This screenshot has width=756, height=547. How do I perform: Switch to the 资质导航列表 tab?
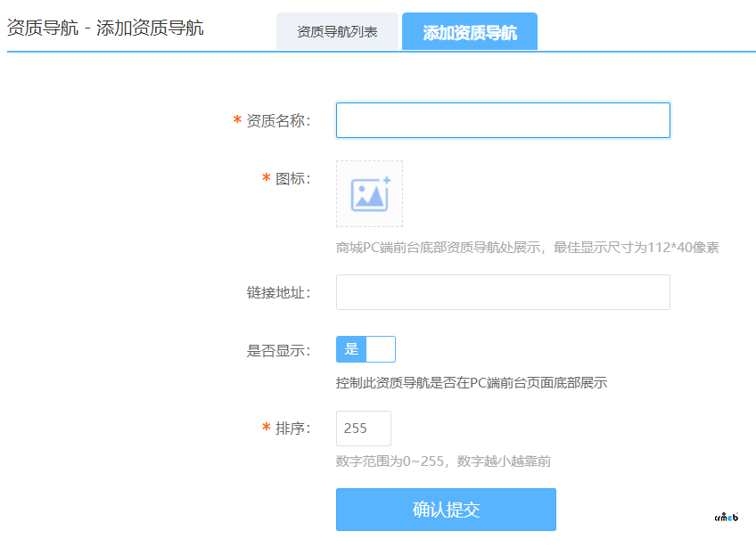click(x=337, y=32)
